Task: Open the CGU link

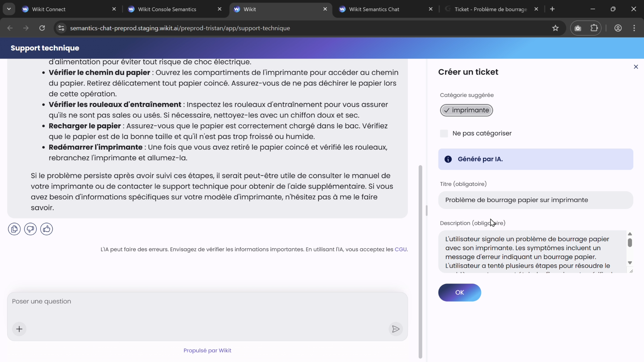Action: (401, 249)
